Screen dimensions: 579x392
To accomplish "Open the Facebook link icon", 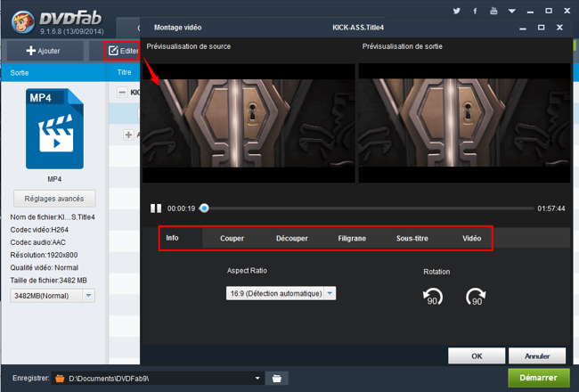I will [x=476, y=11].
